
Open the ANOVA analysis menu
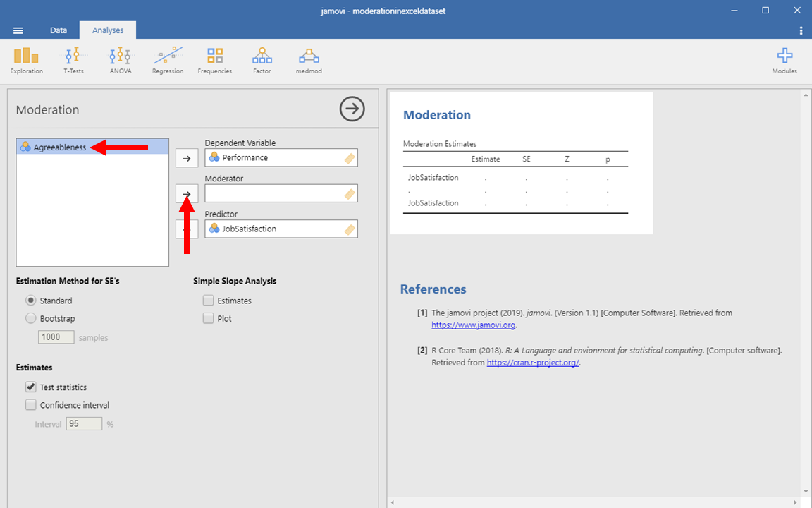(121, 61)
